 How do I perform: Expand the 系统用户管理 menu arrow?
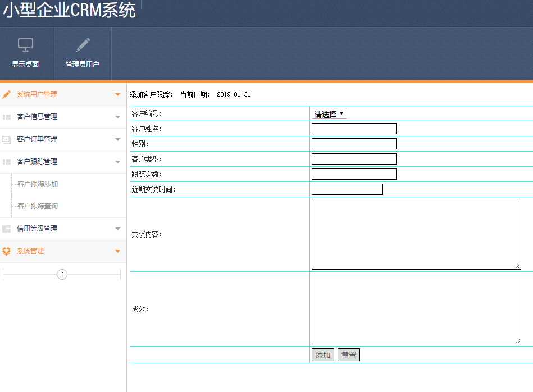117,94
